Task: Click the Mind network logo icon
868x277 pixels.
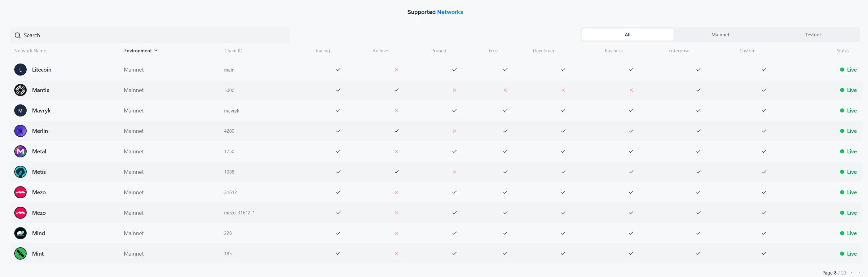Action: pyautogui.click(x=20, y=233)
